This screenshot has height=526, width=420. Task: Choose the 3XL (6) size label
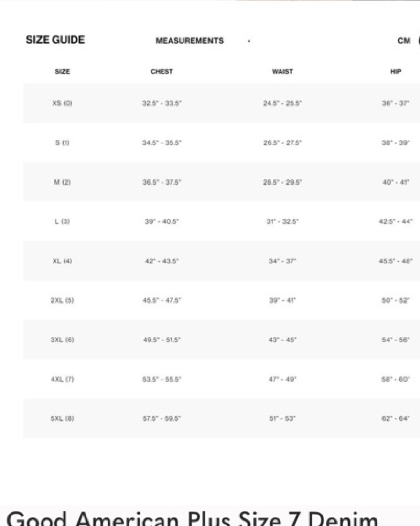(62, 340)
